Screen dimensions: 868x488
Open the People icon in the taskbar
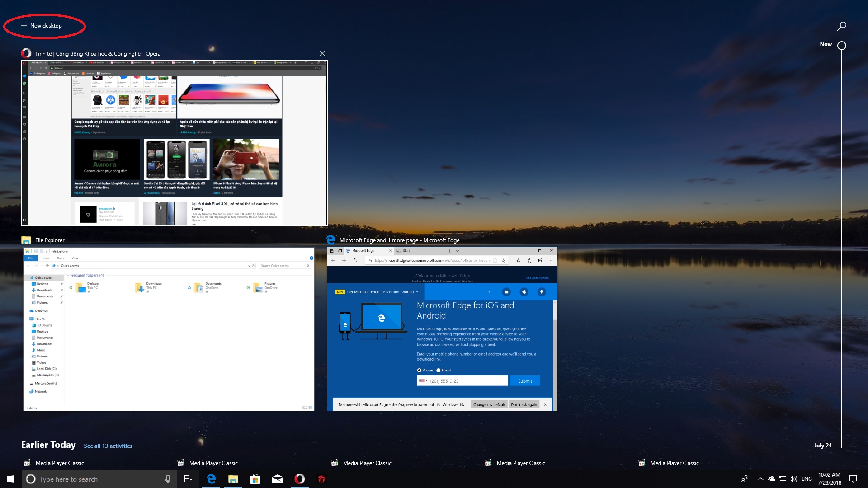(x=744, y=479)
